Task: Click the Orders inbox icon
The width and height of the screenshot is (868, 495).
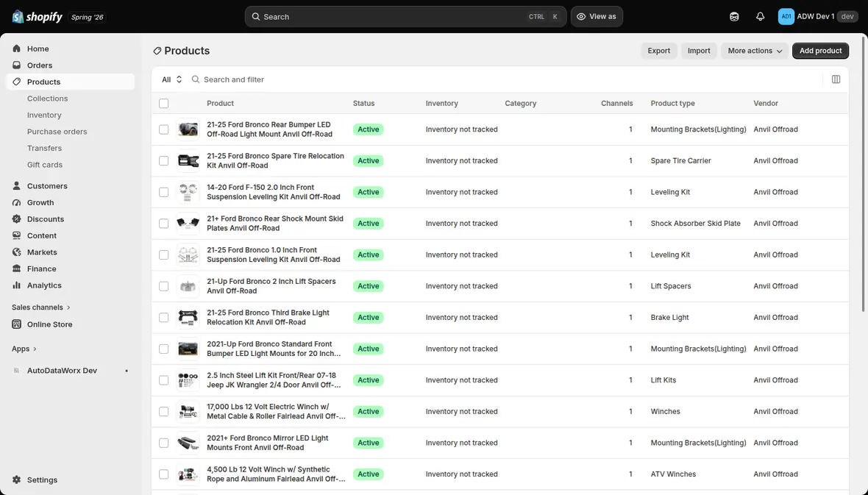Action: point(17,65)
